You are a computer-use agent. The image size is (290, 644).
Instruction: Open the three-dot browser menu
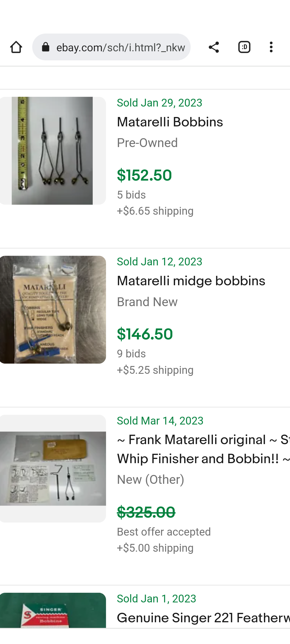pyautogui.click(x=271, y=47)
